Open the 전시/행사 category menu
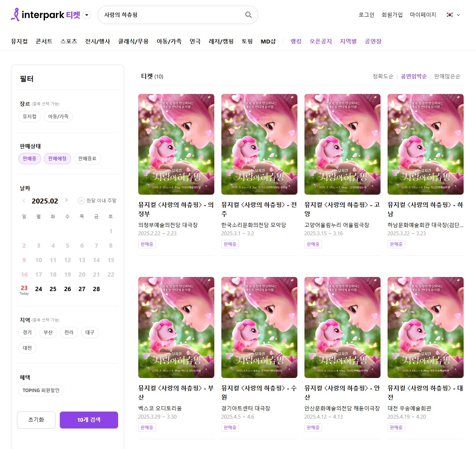 click(98, 41)
